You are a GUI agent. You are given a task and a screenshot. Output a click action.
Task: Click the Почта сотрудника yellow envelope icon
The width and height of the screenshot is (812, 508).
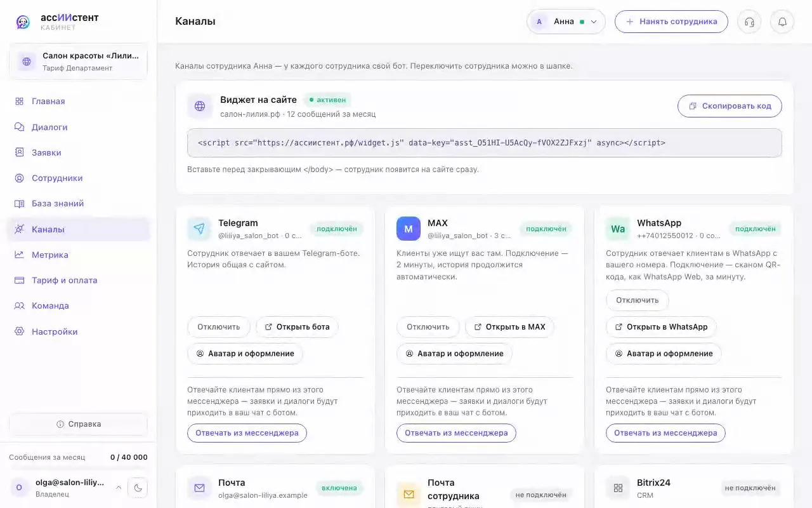coord(409,493)
